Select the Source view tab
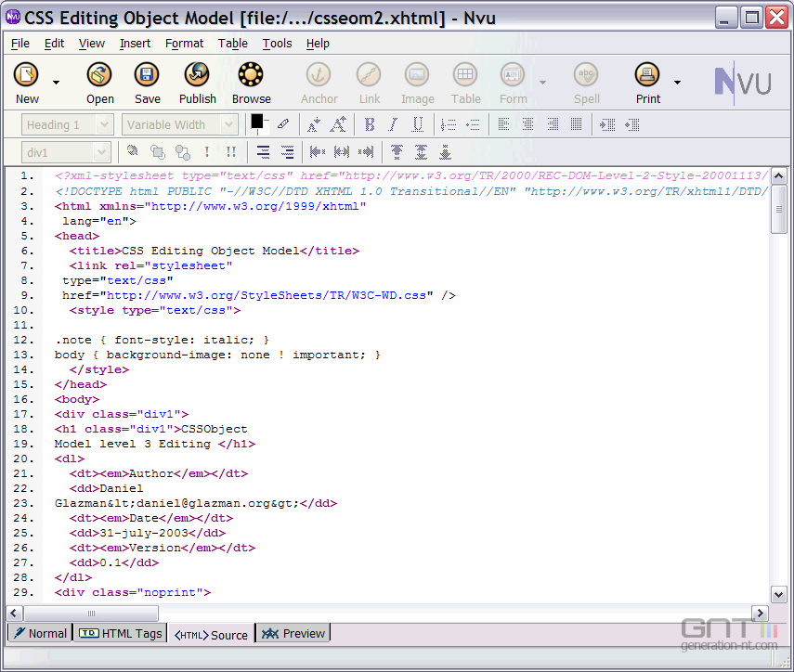The image size is (794, 672). coord(211,635)
